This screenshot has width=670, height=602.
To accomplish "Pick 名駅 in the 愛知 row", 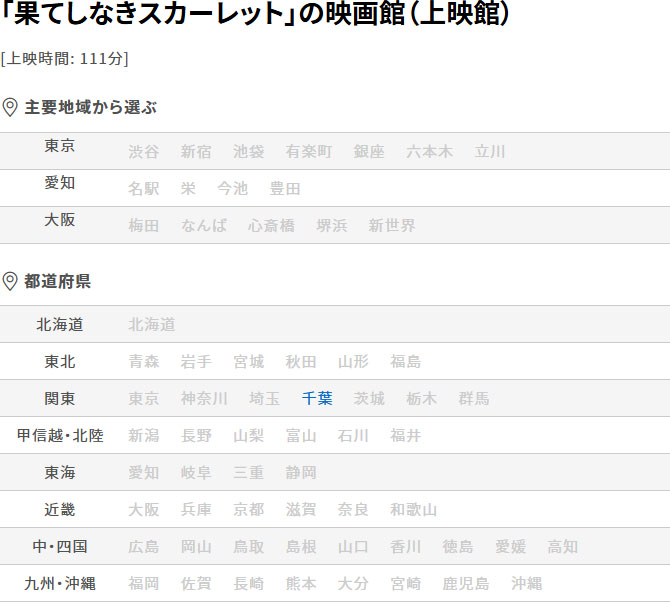I will 144,189.
